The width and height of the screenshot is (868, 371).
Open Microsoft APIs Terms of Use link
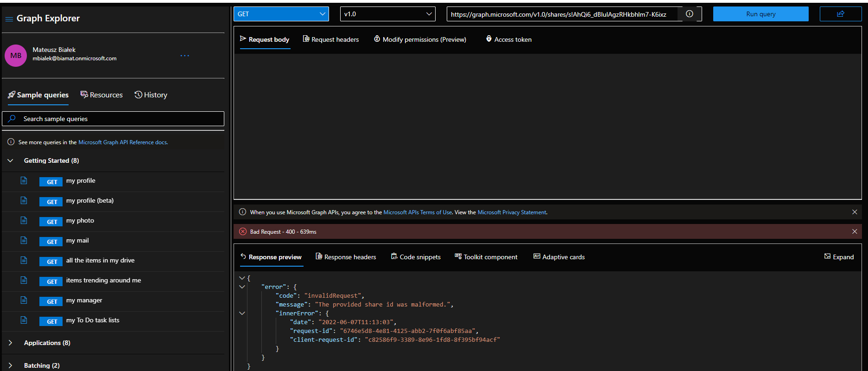[x=418, y=212]
